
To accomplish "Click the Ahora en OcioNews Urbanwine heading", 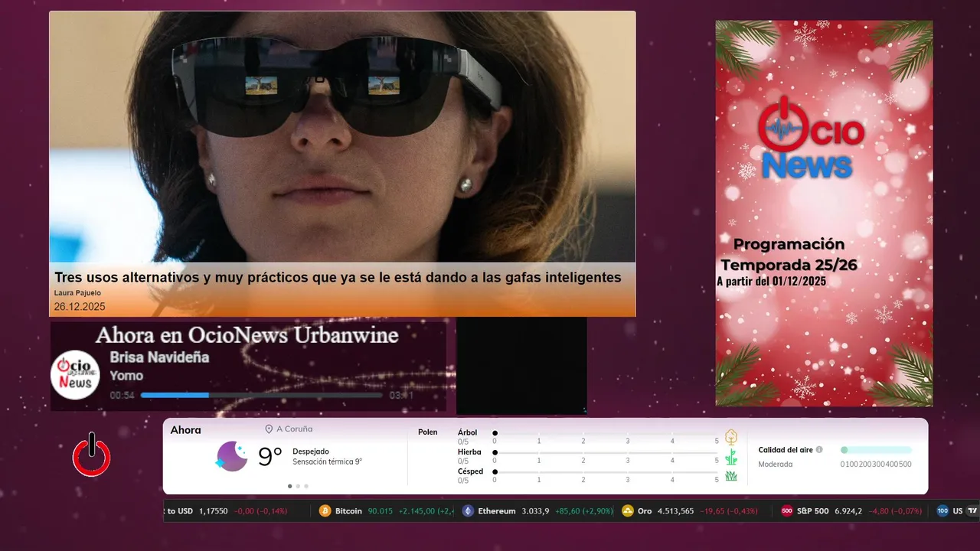I will [247, 335].
